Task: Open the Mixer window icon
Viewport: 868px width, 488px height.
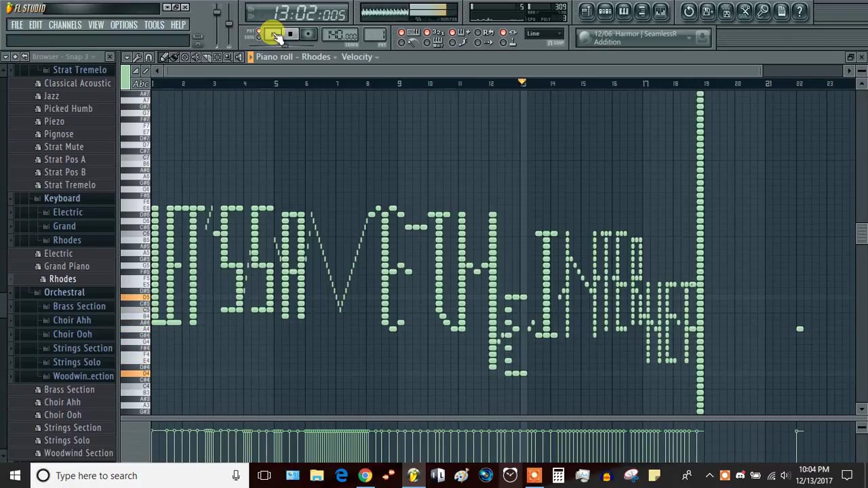Action: [660, 12]
